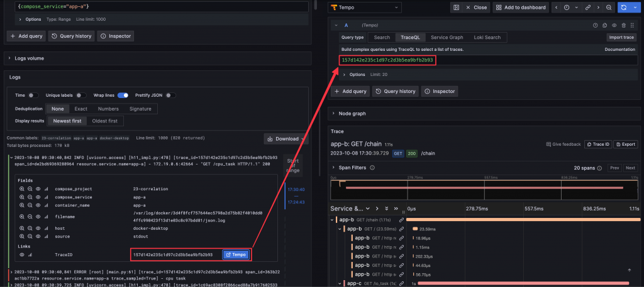Show the TraceID link field eye icon

pyautogui.click(x=22, y=254)
